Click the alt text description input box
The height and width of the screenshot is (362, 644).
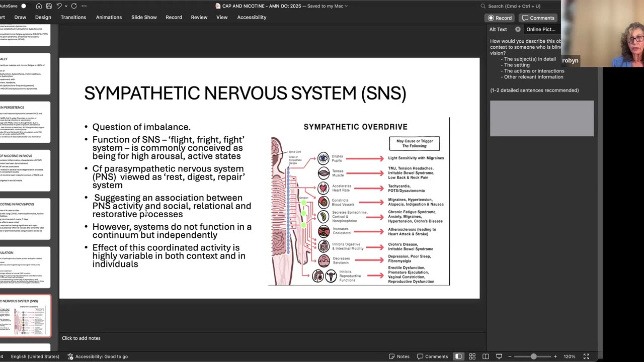point(541,118)
